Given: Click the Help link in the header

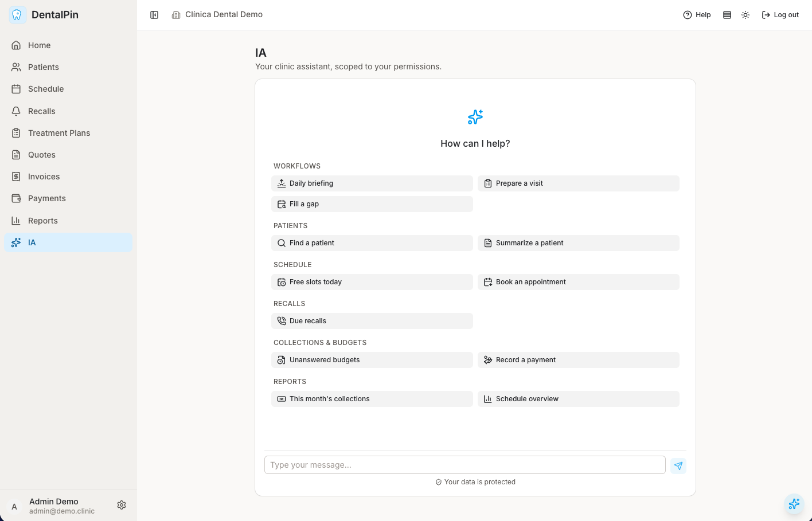Looking at the screenshot, I should 697,15.
